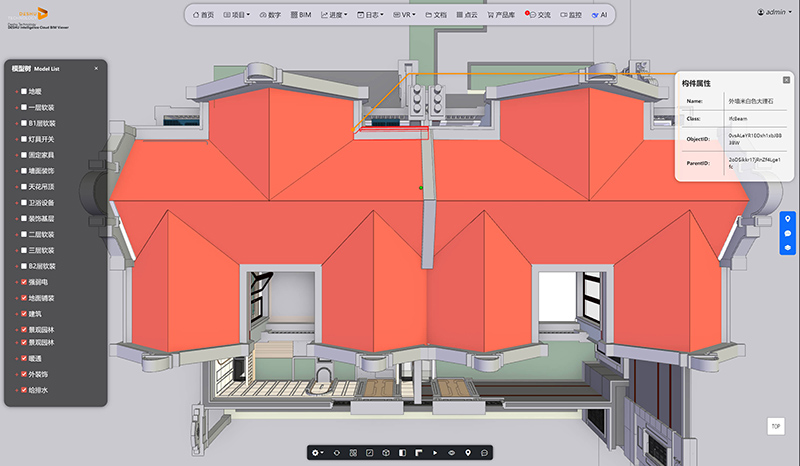This screenshot has height=466, width=800.
Task: Open 交流 with the red notification badge
Action: 538,15
